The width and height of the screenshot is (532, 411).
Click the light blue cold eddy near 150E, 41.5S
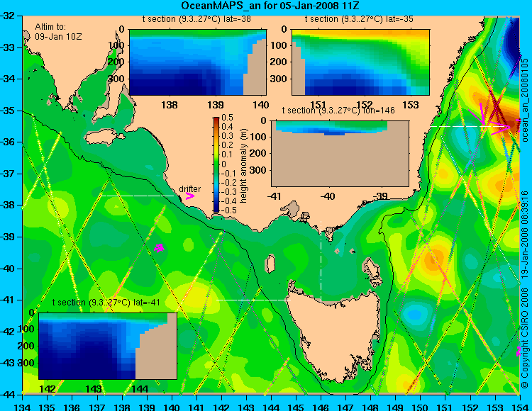[415, 315]
